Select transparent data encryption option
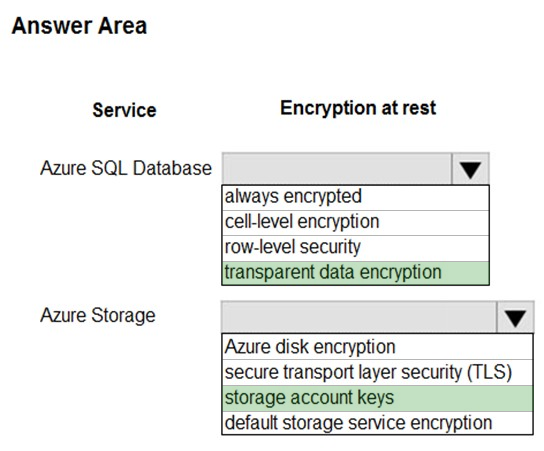Viewport: 544px width, 451px height. coord(355,273)
